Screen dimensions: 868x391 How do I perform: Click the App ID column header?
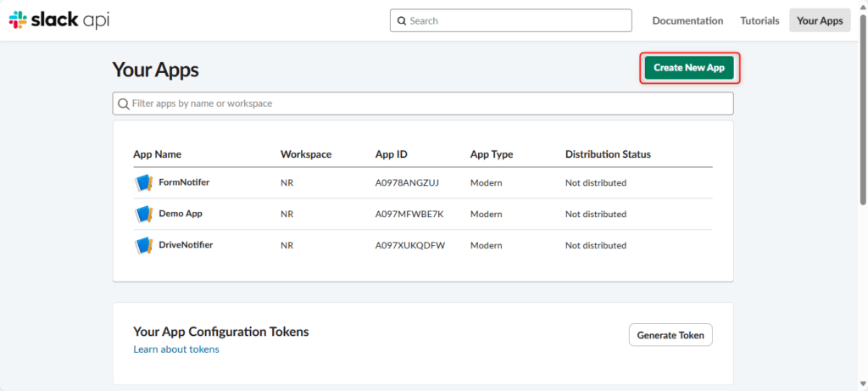[x=392, y=154]
